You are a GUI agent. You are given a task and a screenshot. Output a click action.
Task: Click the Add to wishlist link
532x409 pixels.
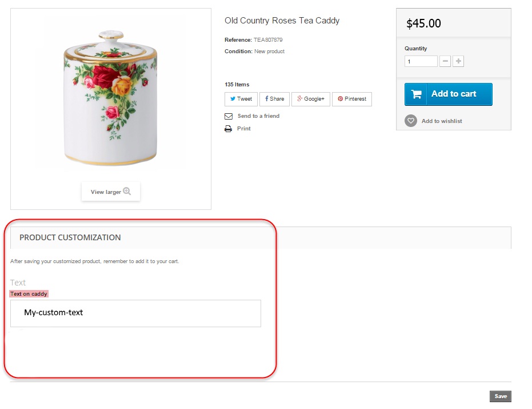pyautogui.click(x=442, y=121)
